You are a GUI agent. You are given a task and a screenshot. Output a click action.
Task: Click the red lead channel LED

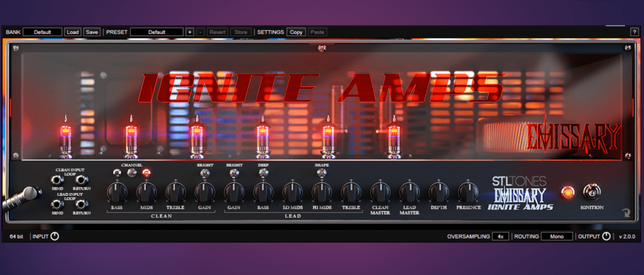point(146,172)
